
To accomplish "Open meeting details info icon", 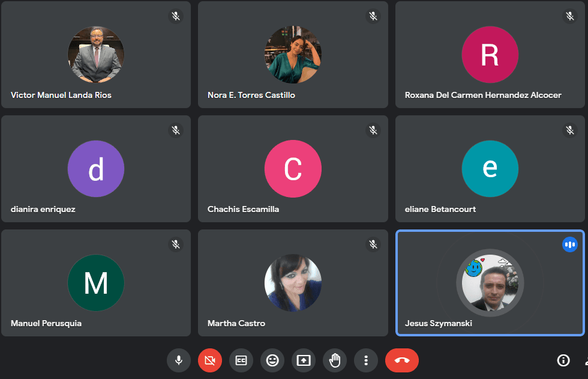I will click(563, 360).
